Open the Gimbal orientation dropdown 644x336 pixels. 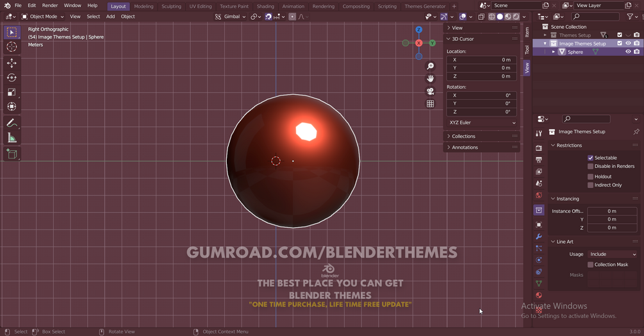pyautogui.click(x=231, y=17)
